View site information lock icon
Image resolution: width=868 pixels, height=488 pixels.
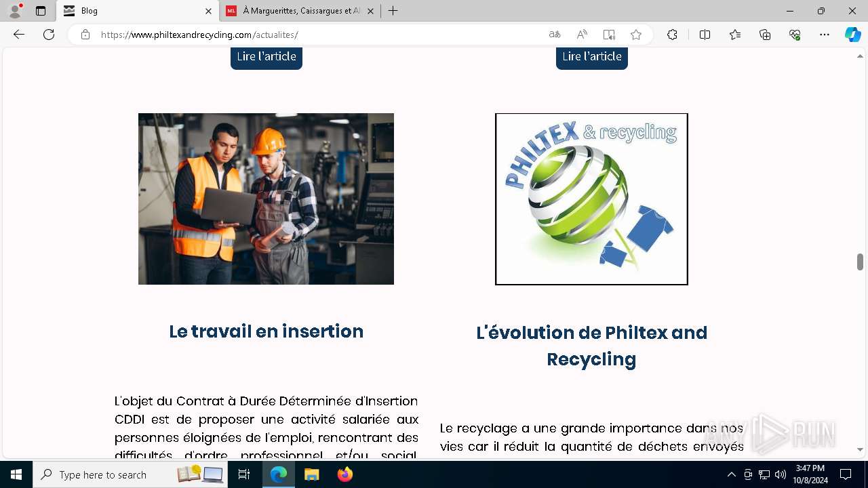pyautogui.click(x=85, y=35)
